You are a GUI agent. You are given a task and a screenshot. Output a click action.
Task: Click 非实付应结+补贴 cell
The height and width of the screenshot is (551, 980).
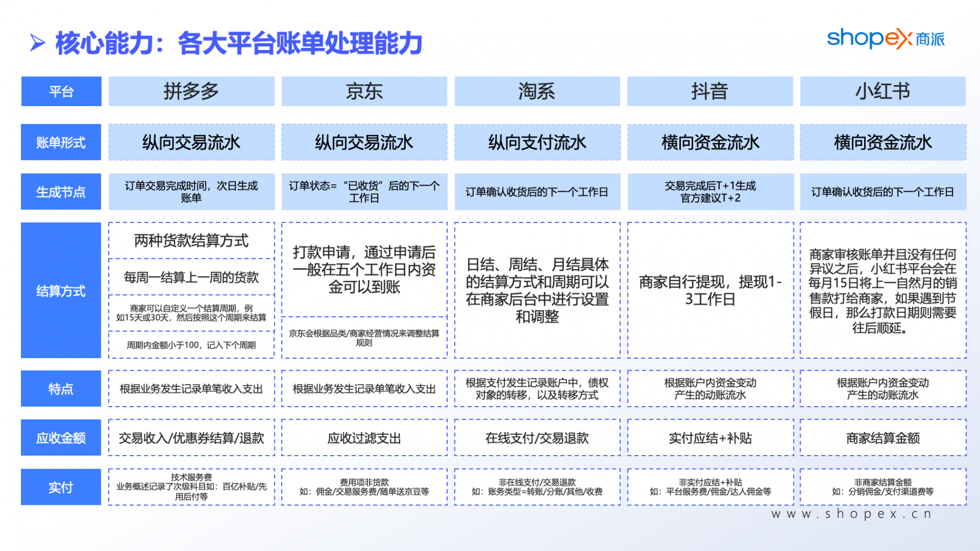(x=710, y=487)
